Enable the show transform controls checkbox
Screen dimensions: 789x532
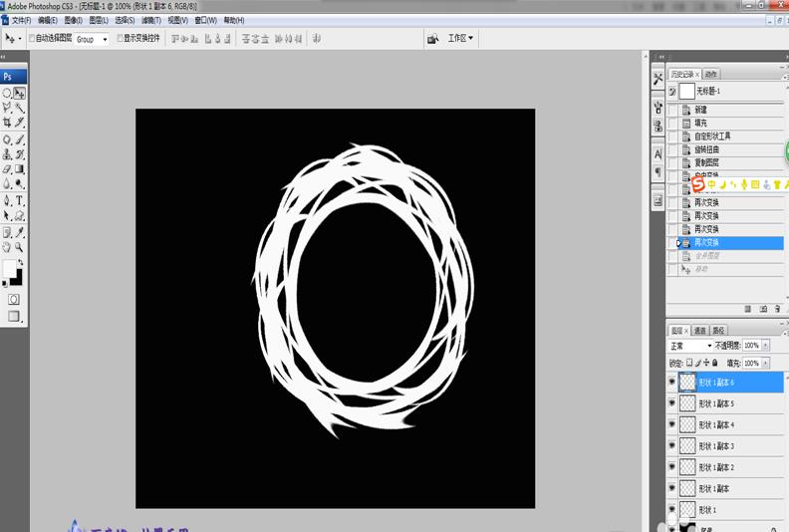tap(120, 38)
